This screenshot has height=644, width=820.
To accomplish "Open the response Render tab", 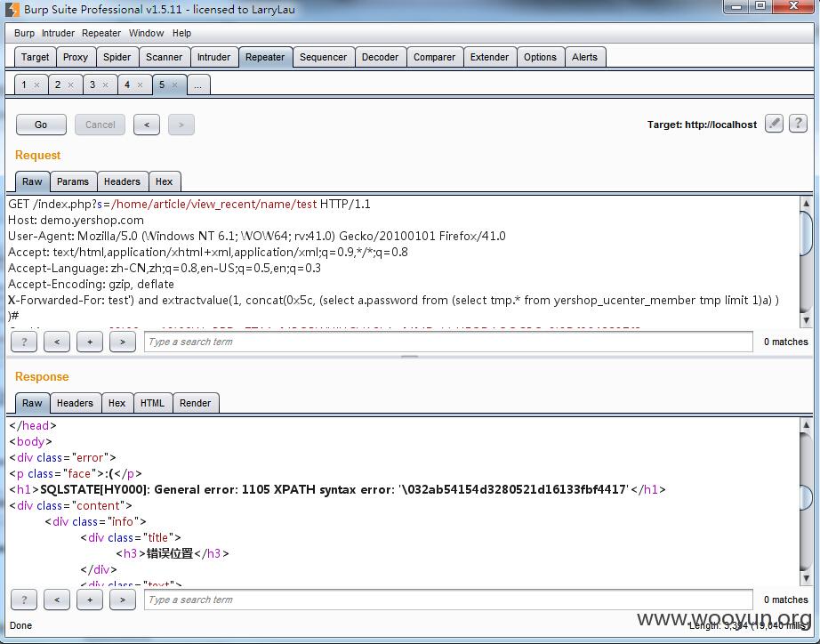I will 195,403.
